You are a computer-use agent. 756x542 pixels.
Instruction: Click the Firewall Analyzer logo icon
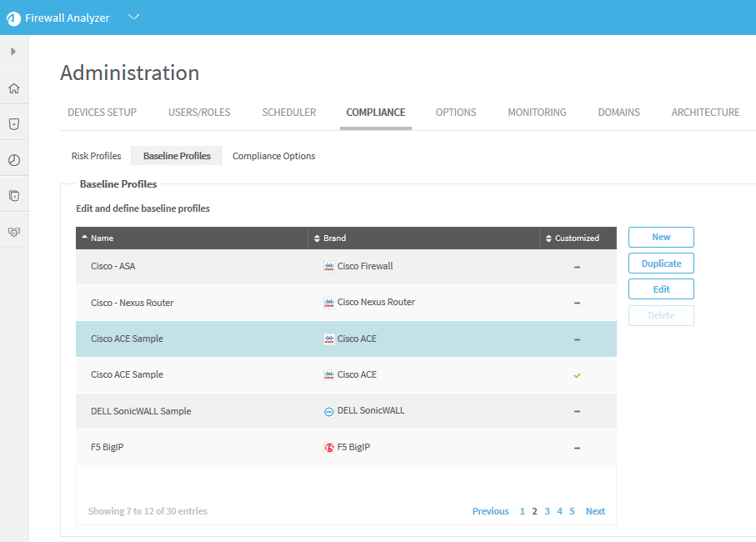coord(13,18)
